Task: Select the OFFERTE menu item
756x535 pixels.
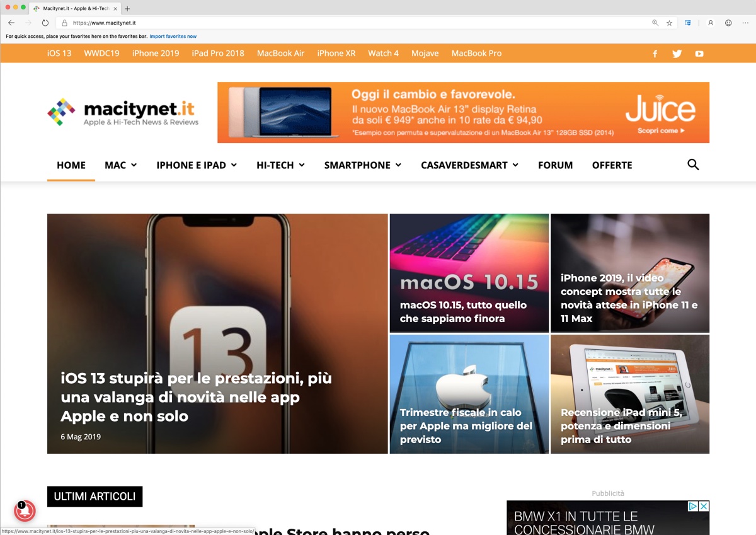Action: (612, 165)
